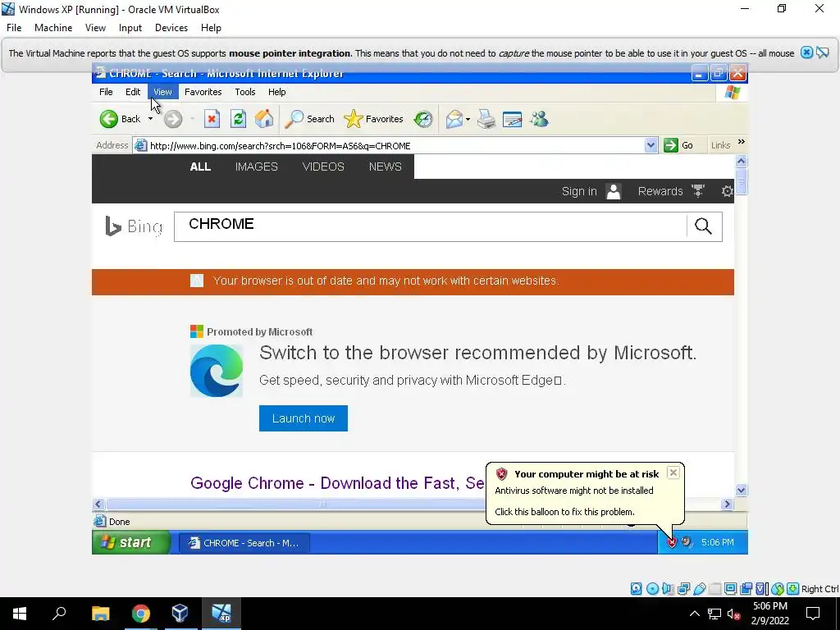840x630 pixels.
Task: Go to the Home page icon
Action: tap(264, 119)
